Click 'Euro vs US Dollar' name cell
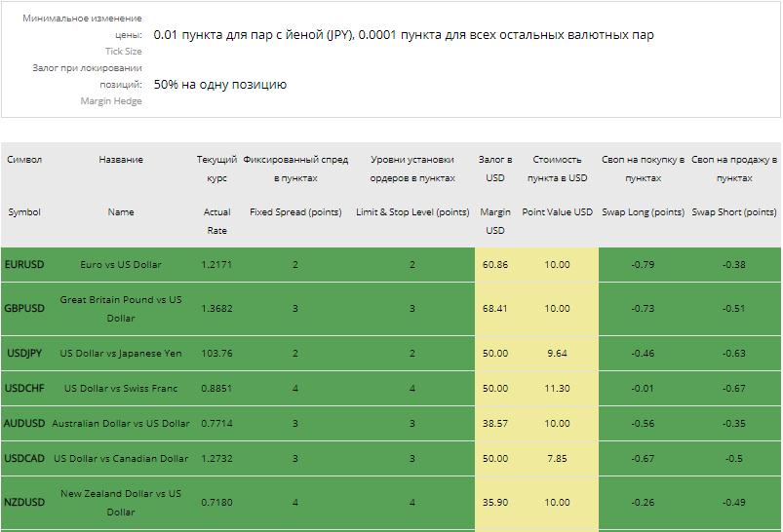783x532 pixels. (121, 265)
